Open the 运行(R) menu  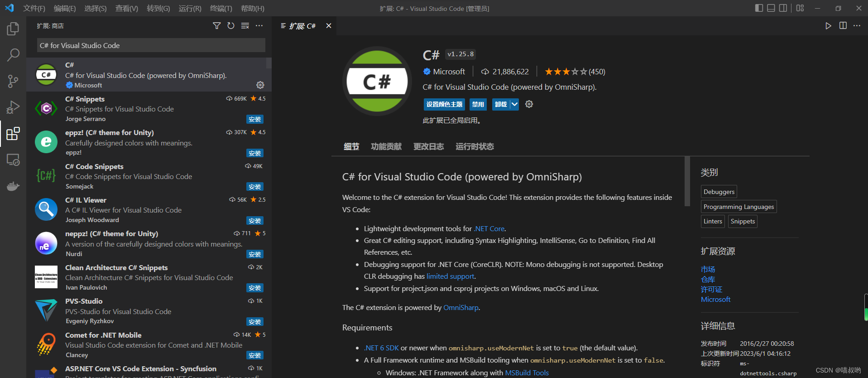(x=190, y=8)
